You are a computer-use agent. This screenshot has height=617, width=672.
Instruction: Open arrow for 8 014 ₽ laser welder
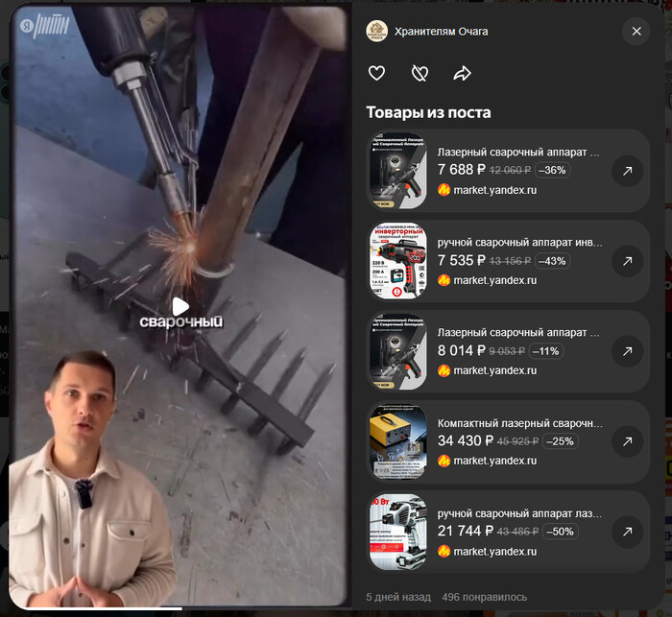tap(628, 351)
